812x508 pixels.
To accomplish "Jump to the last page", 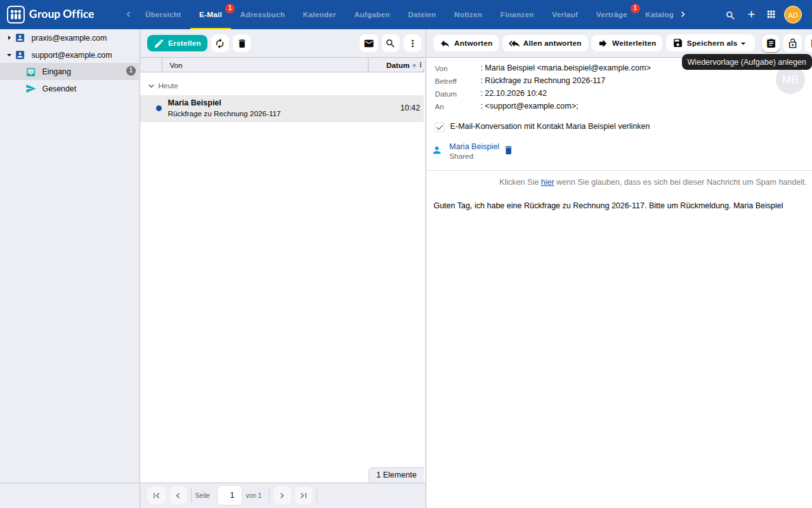I will (x=304, y=495).
